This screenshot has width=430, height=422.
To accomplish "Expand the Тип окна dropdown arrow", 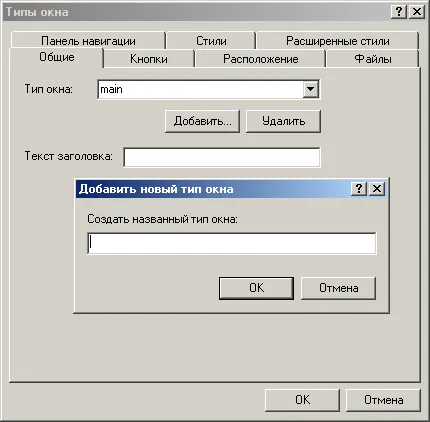I will [310, 89].
